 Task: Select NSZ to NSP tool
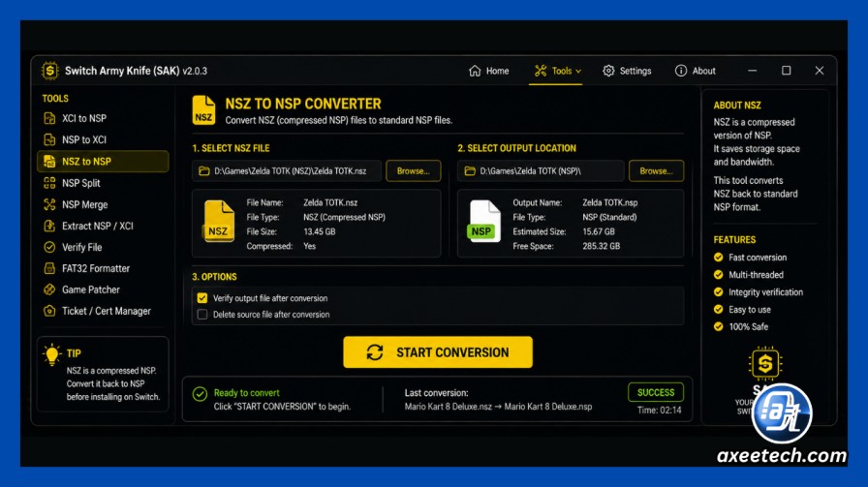click(103, 161)
